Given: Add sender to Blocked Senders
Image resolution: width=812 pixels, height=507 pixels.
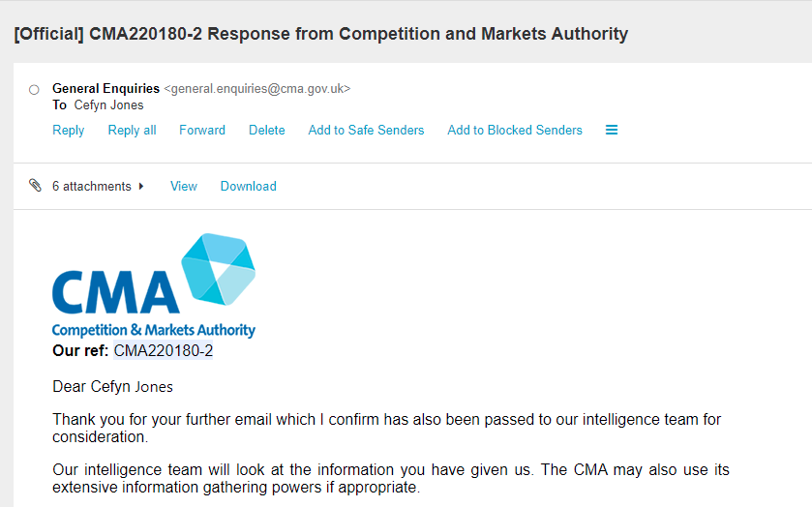Looking at the screenshot, I should pyautogui.click(x=515, y=130).
